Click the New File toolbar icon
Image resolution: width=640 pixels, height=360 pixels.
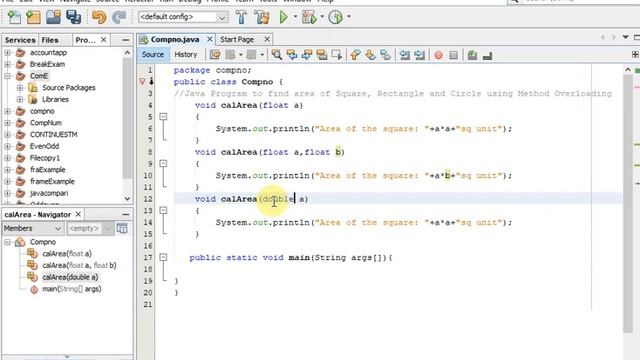(14, 17)
